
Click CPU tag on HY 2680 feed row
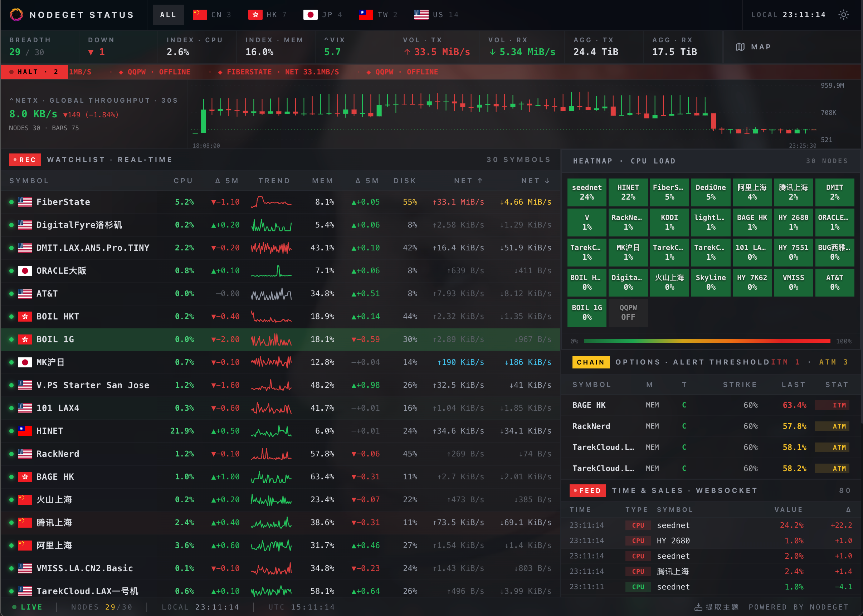638,541
